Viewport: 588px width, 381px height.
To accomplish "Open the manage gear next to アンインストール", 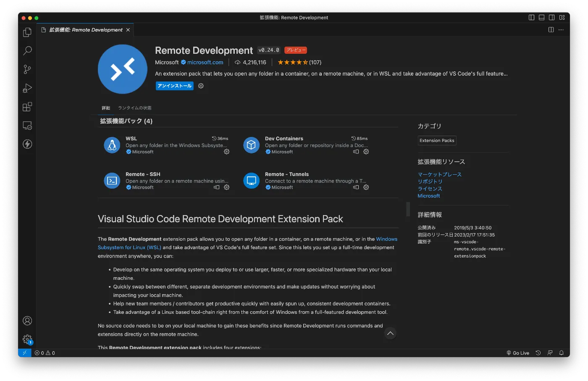I will click(201, 86).
